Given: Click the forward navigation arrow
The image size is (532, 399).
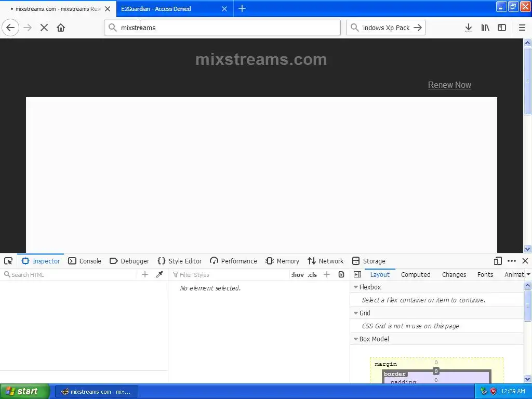Looking at the screenshot, I should (x=28, y=28).
